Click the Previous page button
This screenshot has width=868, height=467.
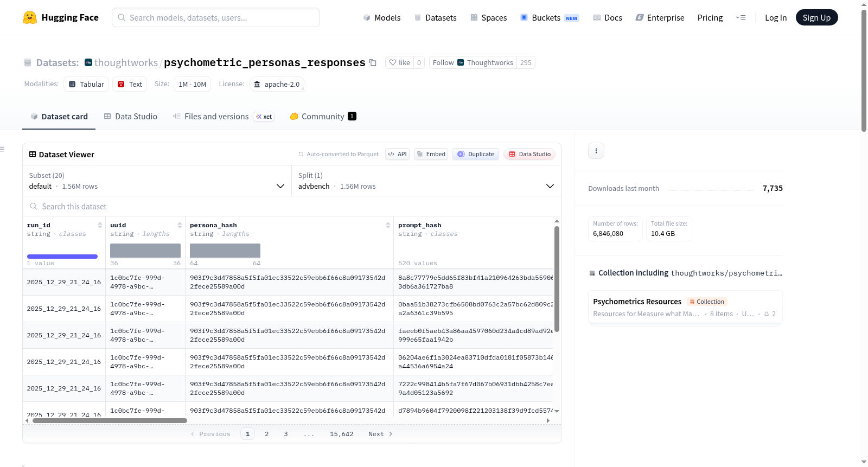pos(210,434)
